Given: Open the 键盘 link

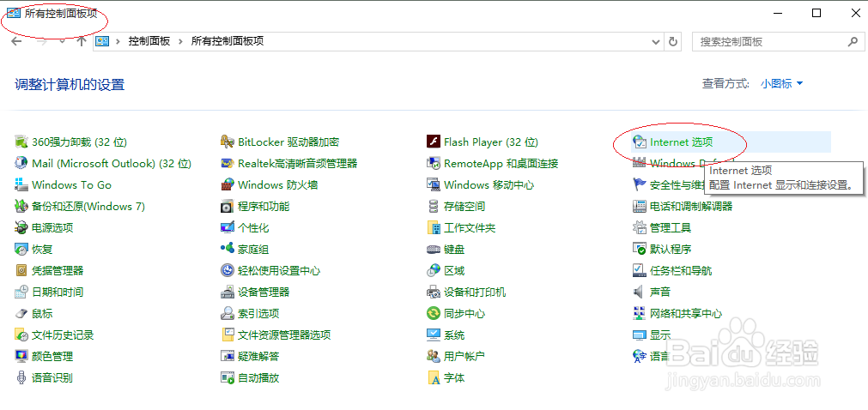Looking at the screenshot, I should pyautogui.click(x=454, y=249).
